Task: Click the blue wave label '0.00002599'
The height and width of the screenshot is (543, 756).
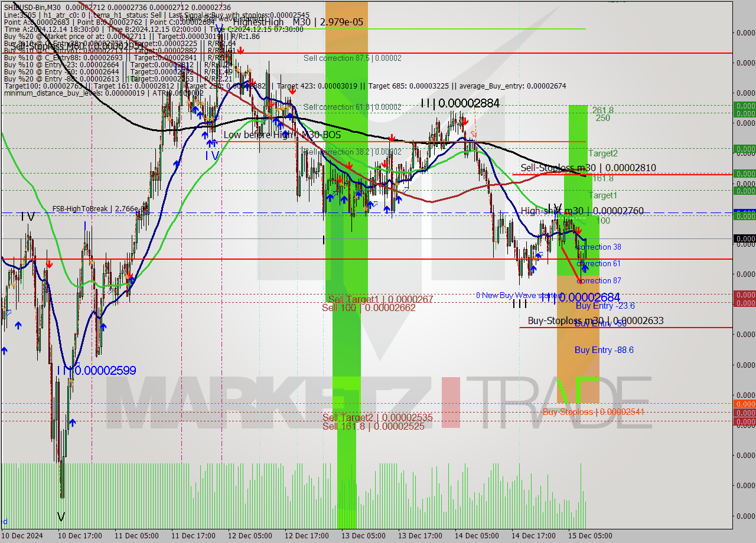Action: coord(105,371)
